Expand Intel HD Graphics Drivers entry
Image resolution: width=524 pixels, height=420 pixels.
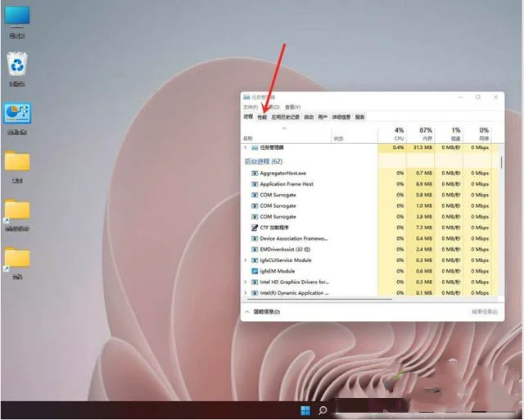click(246, 282)
